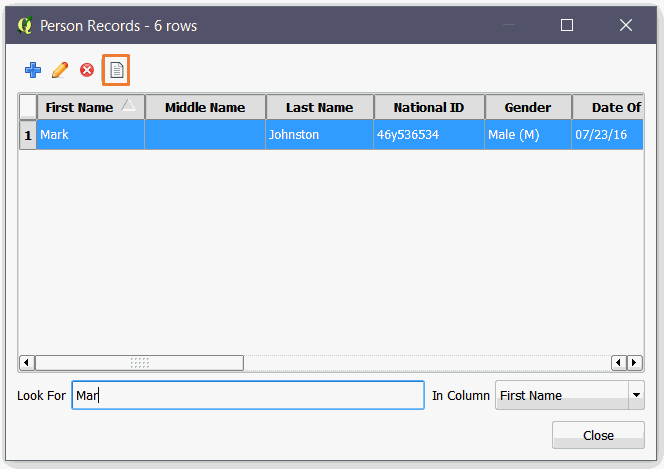Open the highlighted document view icon
Viewport: 664px width, 469px height.
116,70
